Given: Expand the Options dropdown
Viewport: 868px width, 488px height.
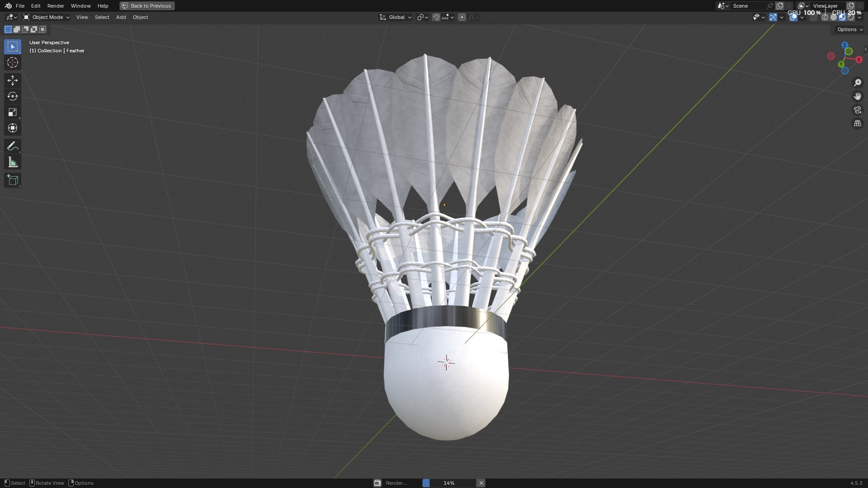Looking at the screenshot, I should (849, 29).
